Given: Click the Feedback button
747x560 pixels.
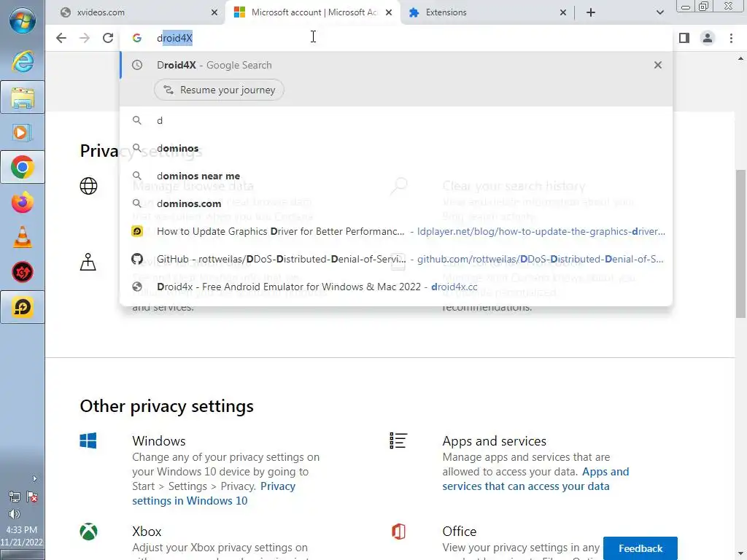Looking at the screenshot, I should [x=640, y=548].
